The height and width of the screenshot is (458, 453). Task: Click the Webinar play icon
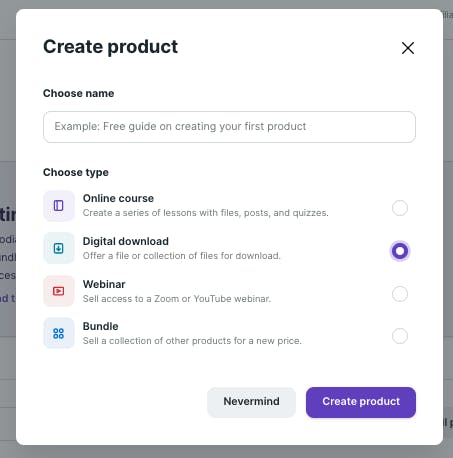59,291
